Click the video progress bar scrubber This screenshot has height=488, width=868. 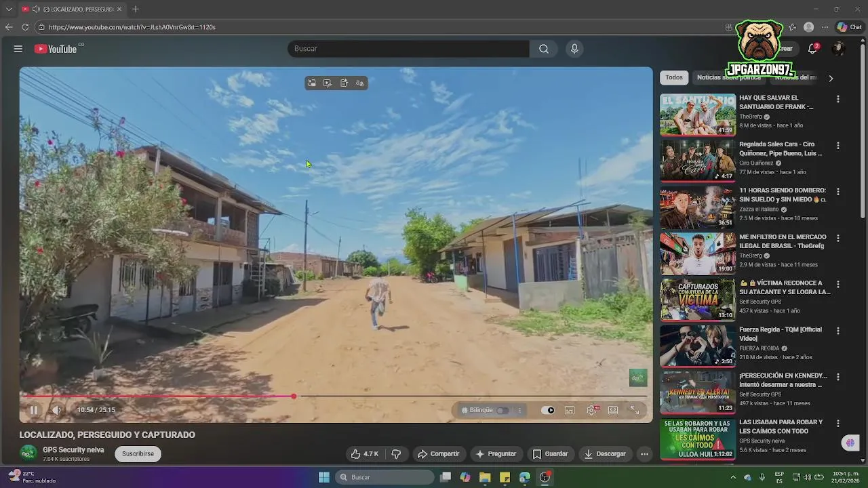coord(294,396)
